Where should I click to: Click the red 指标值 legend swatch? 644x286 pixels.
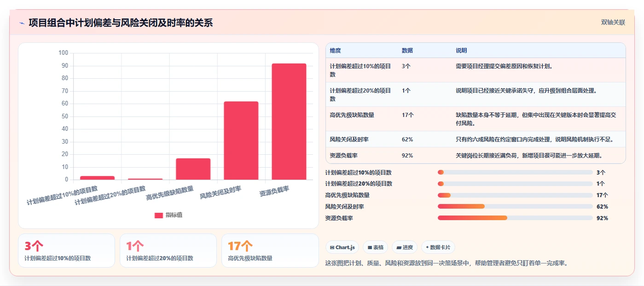click(x=158, y=215)
